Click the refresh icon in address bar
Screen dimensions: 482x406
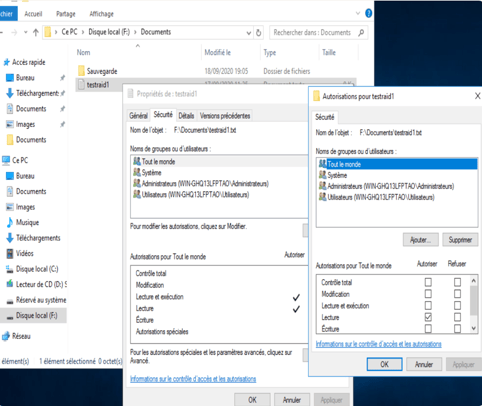258,33
